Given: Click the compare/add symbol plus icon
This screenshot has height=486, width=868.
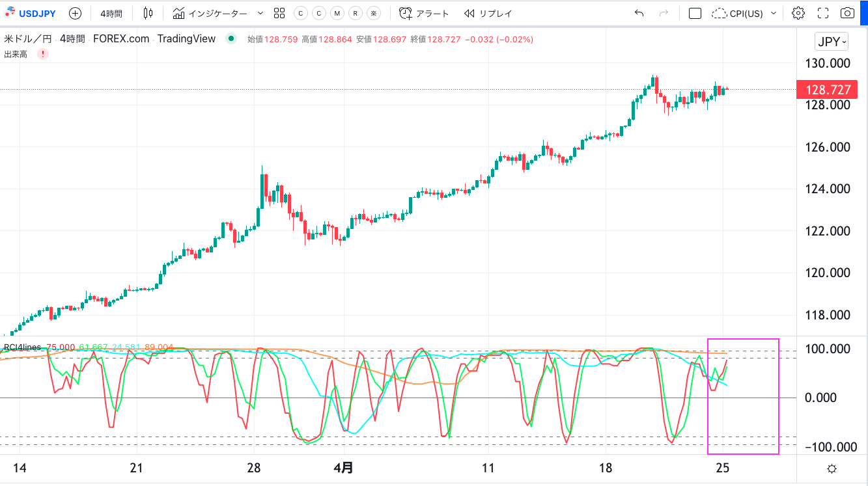Looking at the screenshot, I should (x=75, y=12).
